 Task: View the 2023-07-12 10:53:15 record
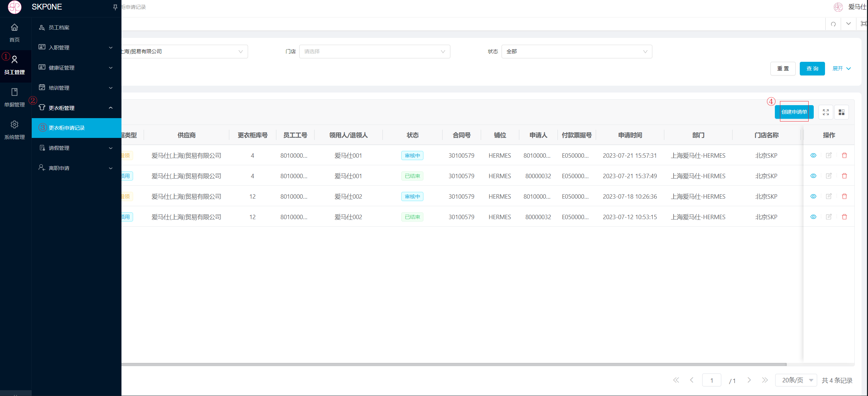coord(813,217)
